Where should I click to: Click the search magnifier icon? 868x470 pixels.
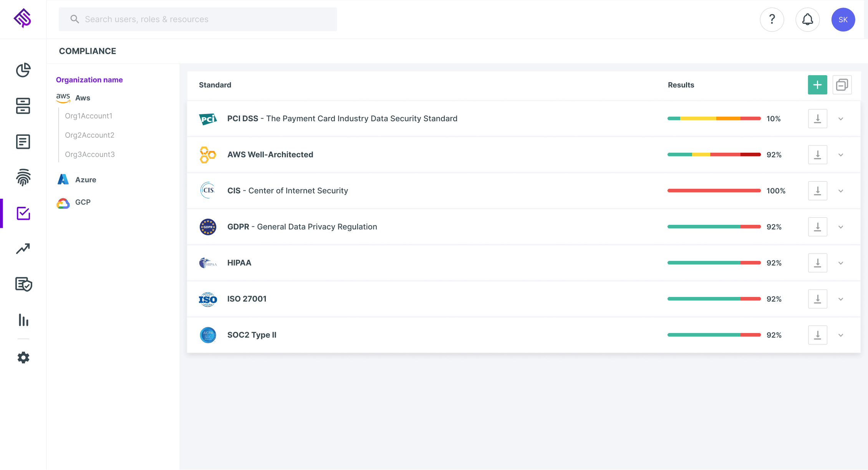tap(75, 19)
